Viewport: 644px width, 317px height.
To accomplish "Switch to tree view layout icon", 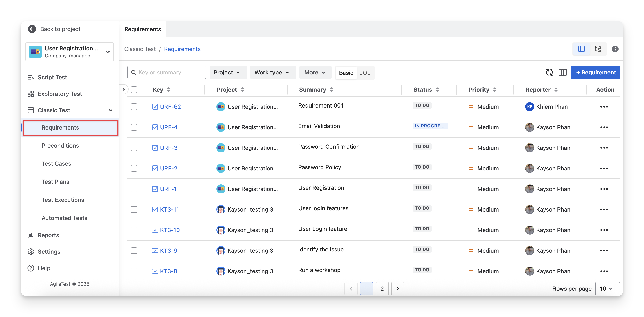I will point(598,49).
